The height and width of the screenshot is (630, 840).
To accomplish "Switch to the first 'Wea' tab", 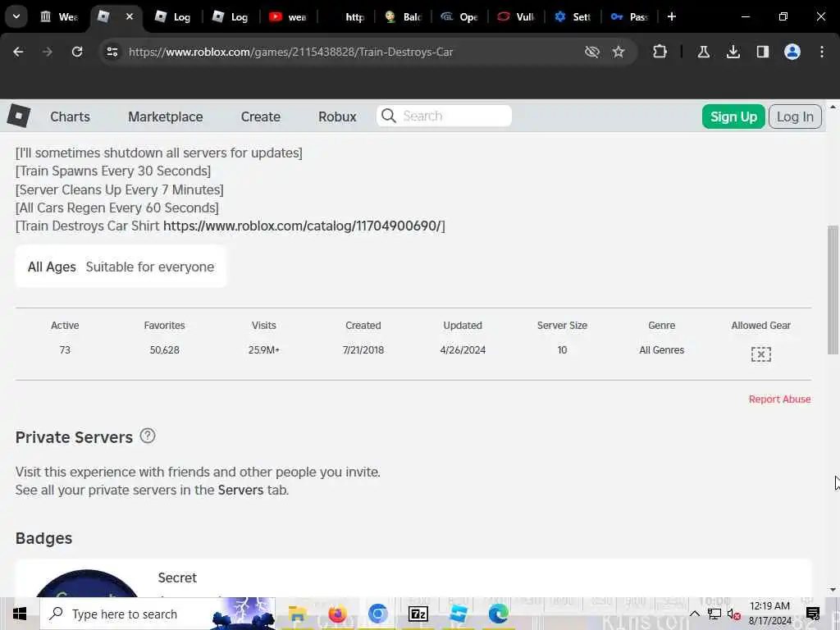I will [59, 16].
